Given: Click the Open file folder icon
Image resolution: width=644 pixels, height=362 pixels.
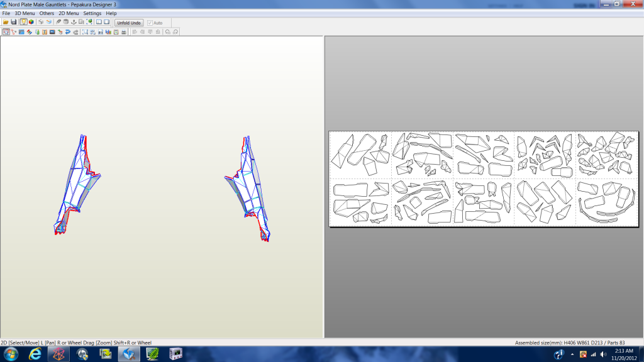Looking at the screenshot, I should coord(6,22).
